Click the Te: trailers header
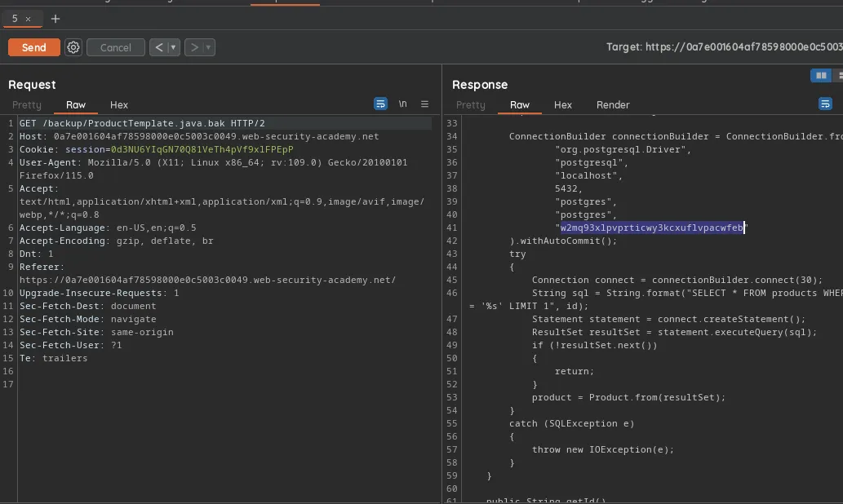 coord(53,358)
